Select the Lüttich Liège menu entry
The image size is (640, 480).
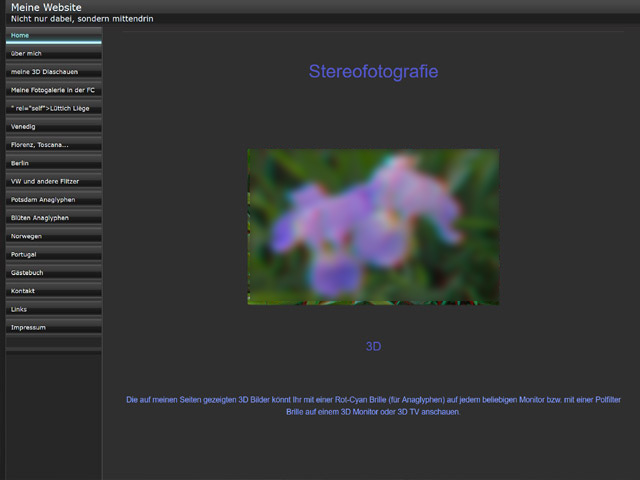pyautogui.click(x=52, y=108)
